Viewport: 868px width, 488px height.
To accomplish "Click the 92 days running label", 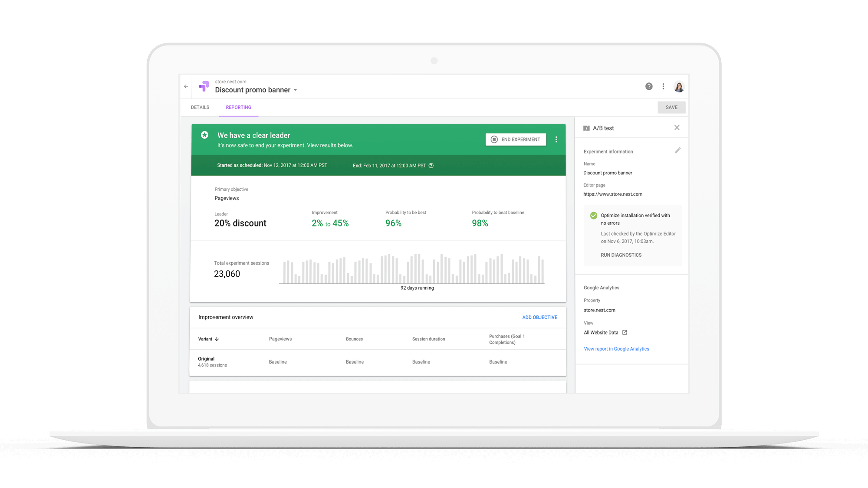I will coord(417,288).
